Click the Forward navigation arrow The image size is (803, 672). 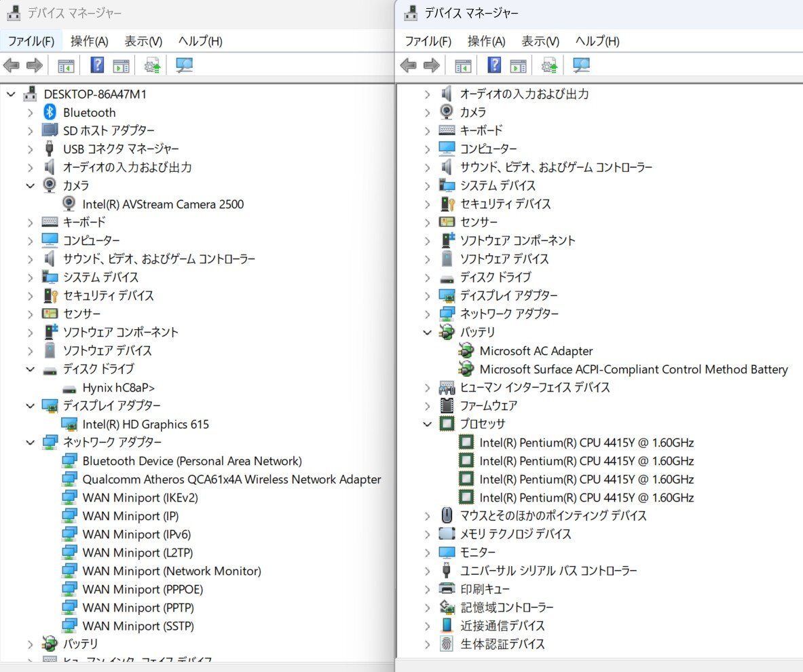coord(34,65)
